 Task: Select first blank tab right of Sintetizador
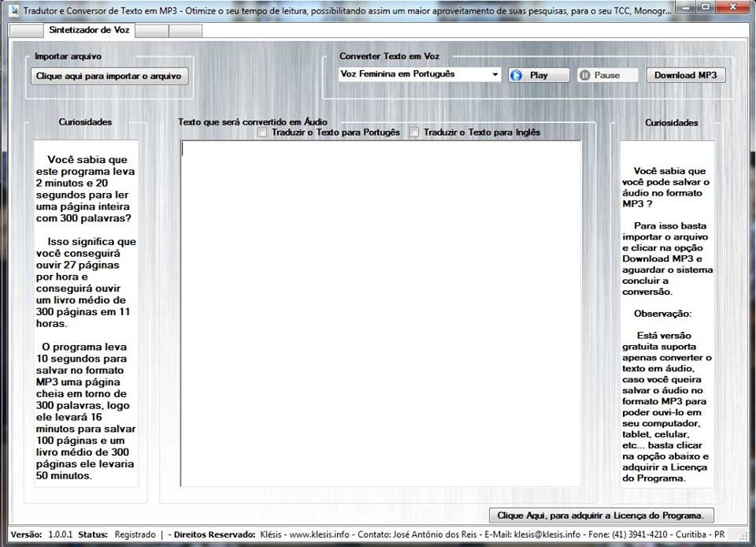point(151,31)
